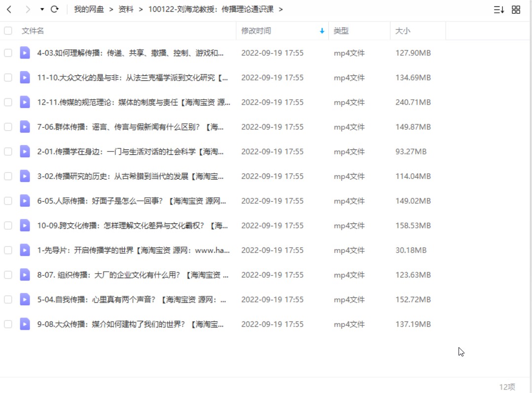Select file name 10-09.跨文化传播
This screenshot has width=532, height=393.
[133, 226]
